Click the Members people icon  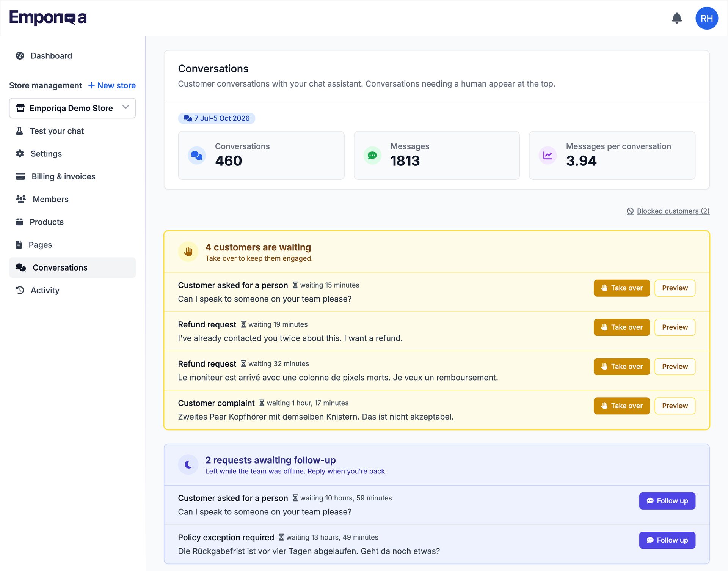click(x=21, y=199)
